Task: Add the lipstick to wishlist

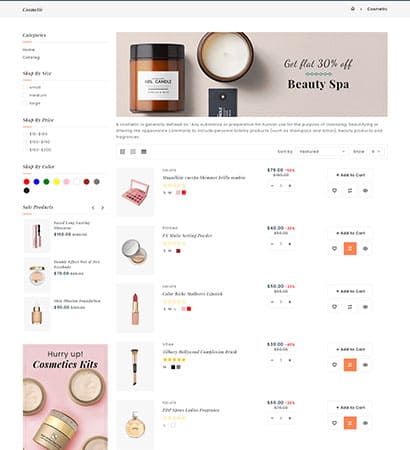Action: 334,307
